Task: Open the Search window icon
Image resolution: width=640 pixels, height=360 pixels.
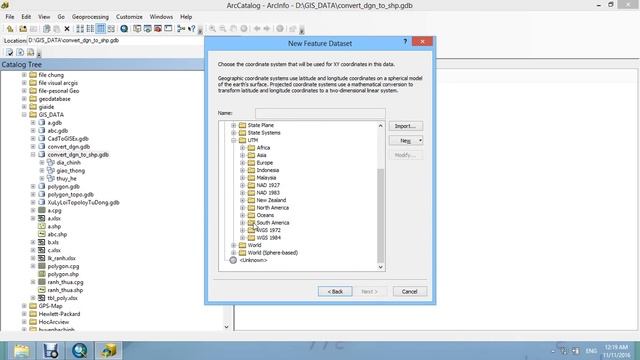Action: [147, 29]
